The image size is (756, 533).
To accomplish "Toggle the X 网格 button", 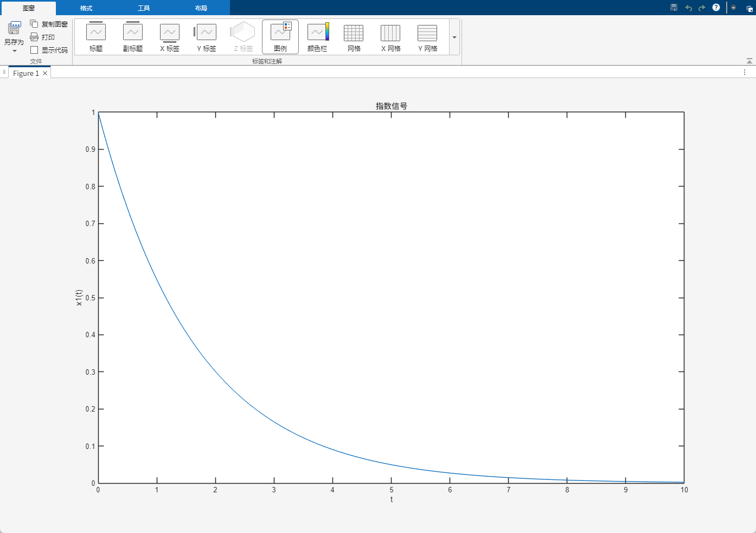I will click(x=391, y=37).
